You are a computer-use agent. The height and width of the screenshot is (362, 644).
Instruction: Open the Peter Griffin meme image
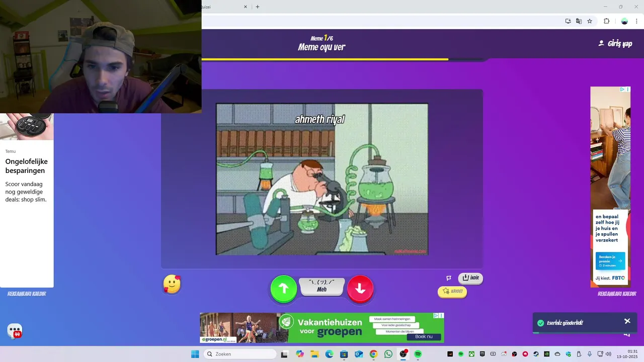point(322,179)
